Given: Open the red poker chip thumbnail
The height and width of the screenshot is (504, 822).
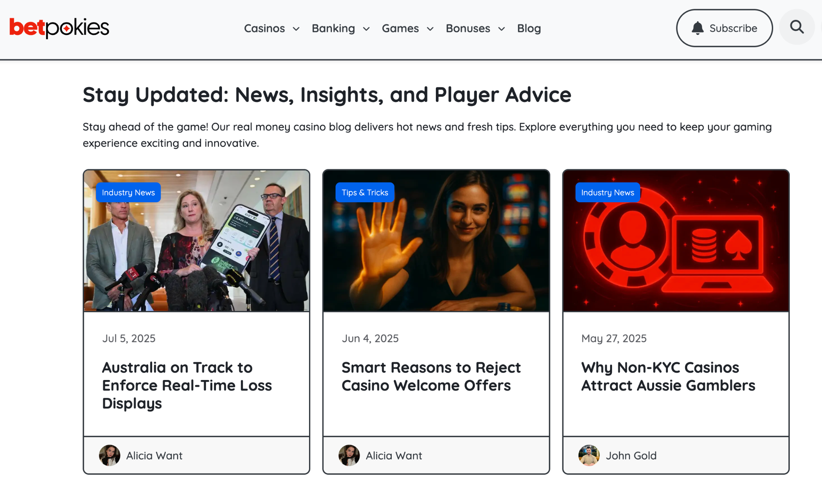Looking at the screenshot, I should coord(676,241).
